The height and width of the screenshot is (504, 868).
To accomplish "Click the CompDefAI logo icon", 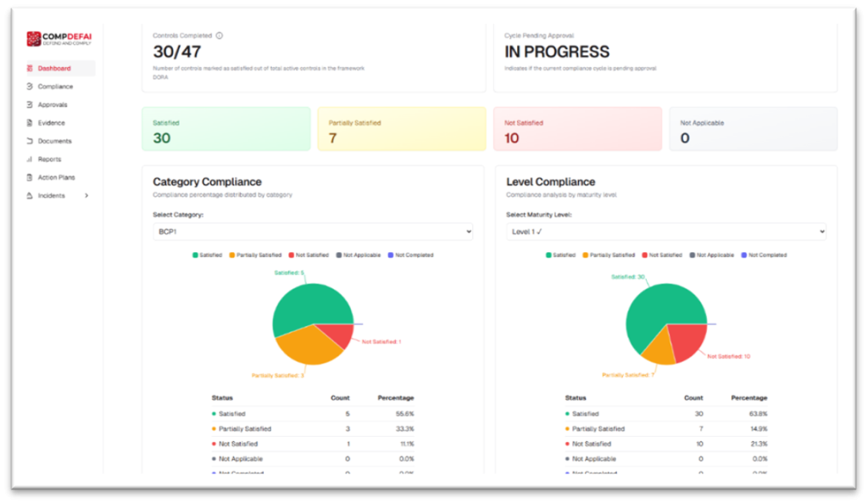I will pyautogui.click(x=33, y=38).
